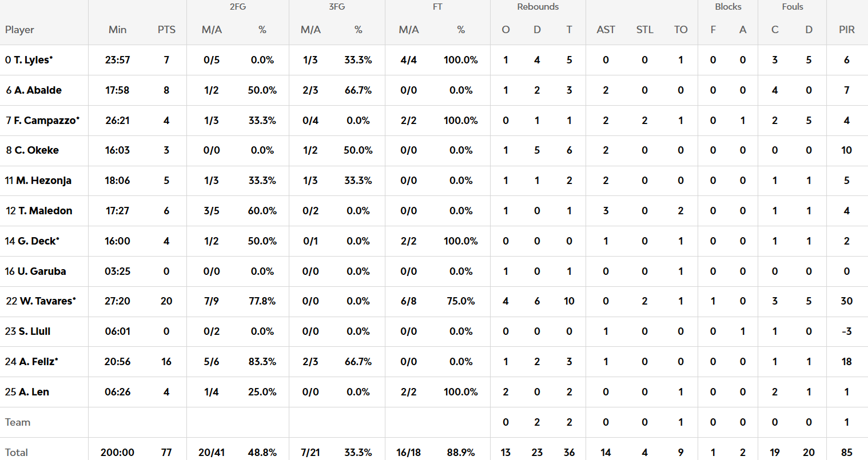
Task: Select C. Okeke in the player list
Action: 37,150
